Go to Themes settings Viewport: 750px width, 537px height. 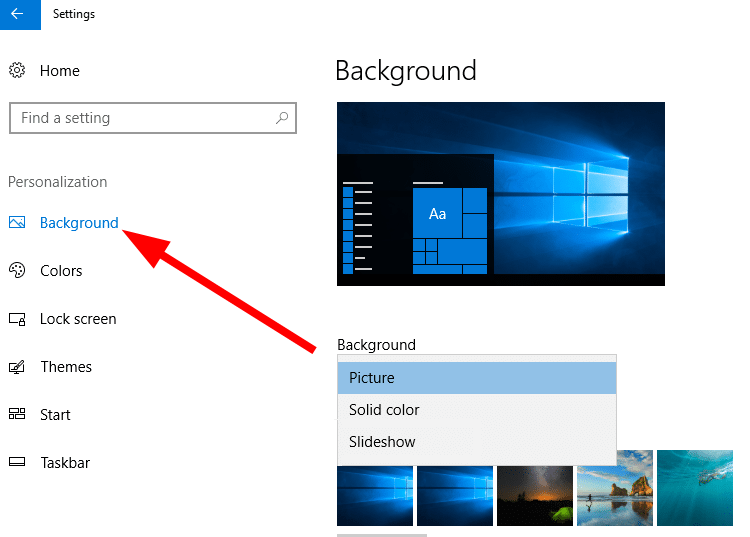(x=66, y=367)
